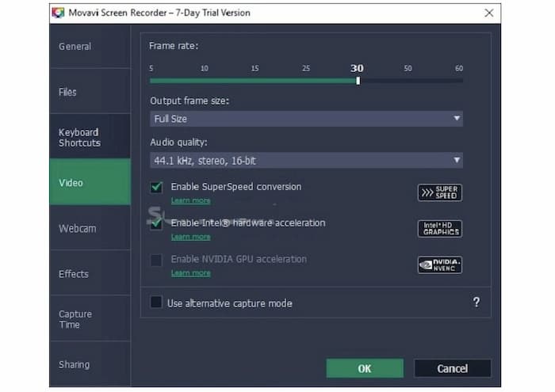Click the bold 30 frame rate value
This screenshot has height=392, width=555.
click(357, 68)
